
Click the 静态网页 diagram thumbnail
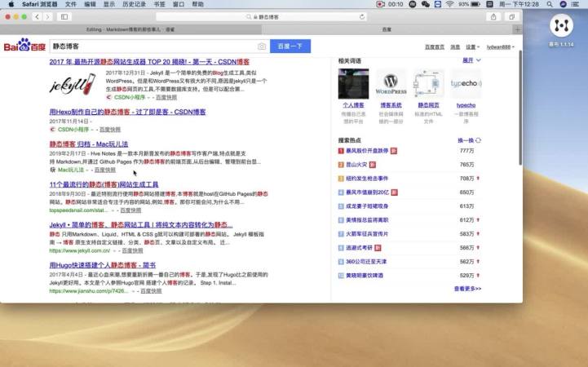tap(428, 84)
